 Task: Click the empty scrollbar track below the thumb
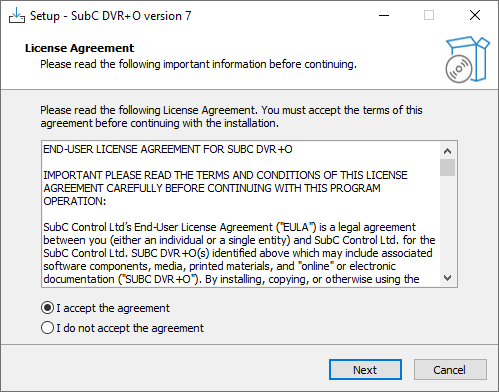tap(447, 223)
